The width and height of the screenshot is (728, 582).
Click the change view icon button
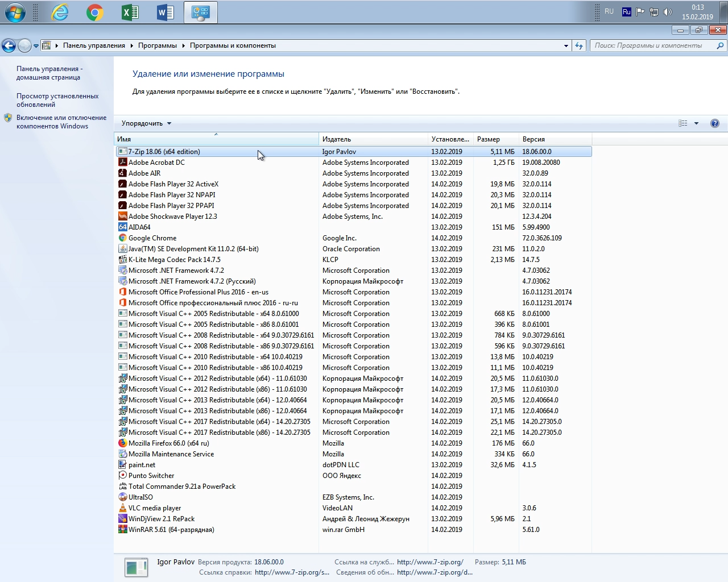[x=683, y=123]
